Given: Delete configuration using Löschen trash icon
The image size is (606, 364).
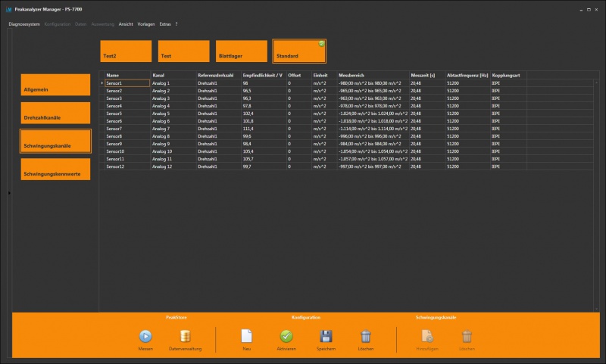Looking at the screenshot, I should tap(366, 336).
